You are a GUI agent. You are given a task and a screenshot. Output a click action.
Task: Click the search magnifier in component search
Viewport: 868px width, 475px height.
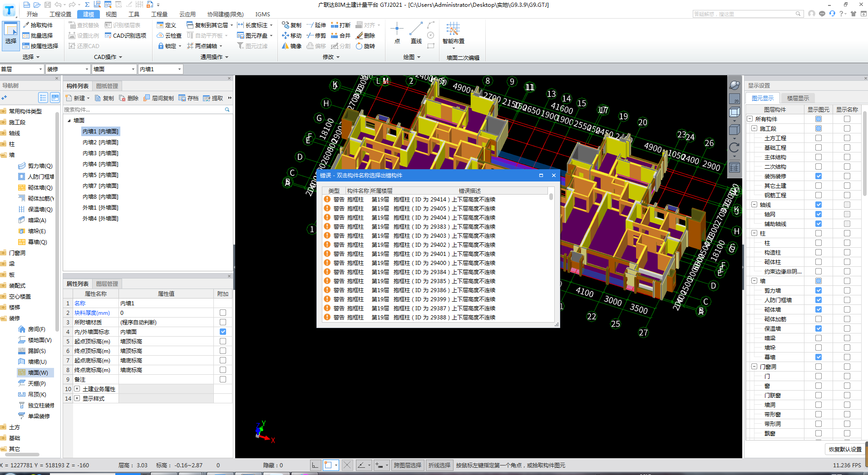[227, 110]
